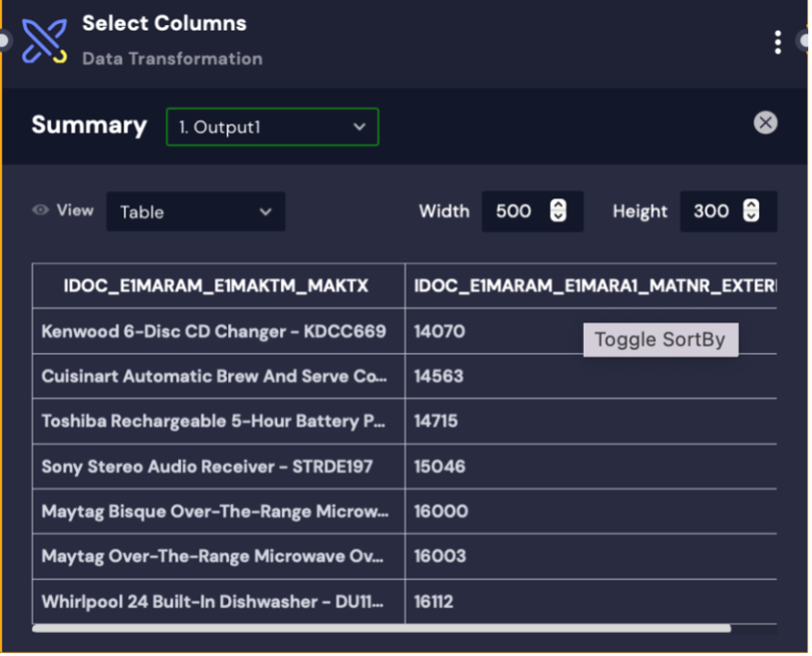Viewport: 812px width, 656px height.
Task: Click the Height value field
Action: (712, 211)
